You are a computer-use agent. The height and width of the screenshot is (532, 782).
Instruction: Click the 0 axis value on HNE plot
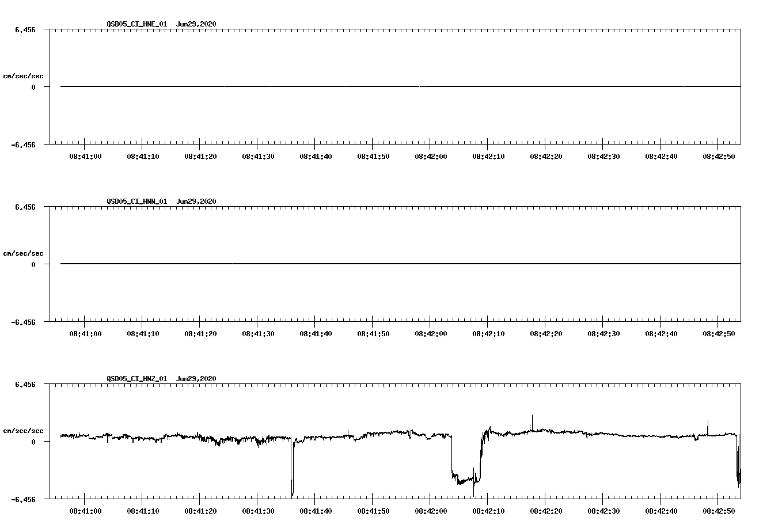pos(33,88)
